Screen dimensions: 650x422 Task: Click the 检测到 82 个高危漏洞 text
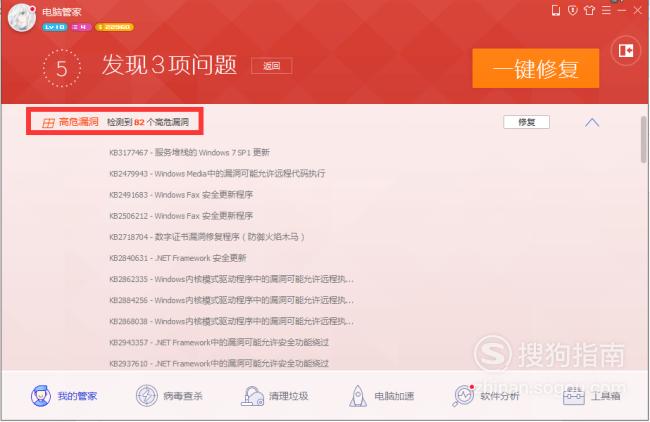click(148, 122)
